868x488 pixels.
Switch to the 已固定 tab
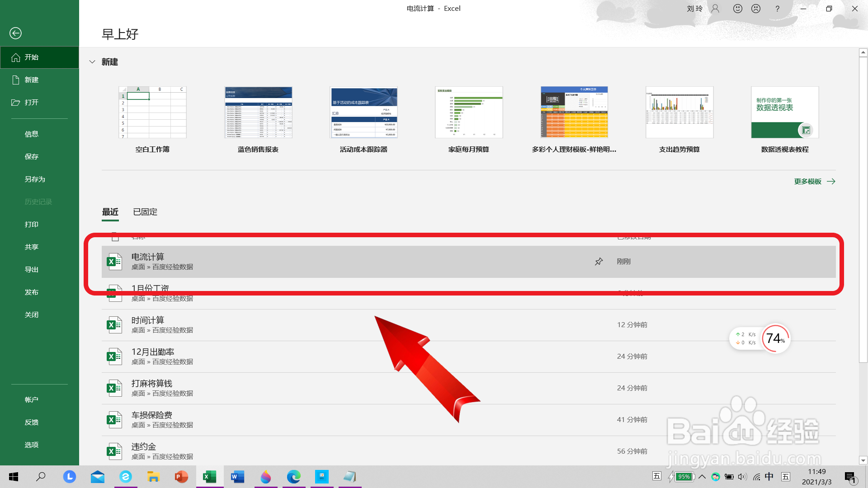tap(145, 212)
